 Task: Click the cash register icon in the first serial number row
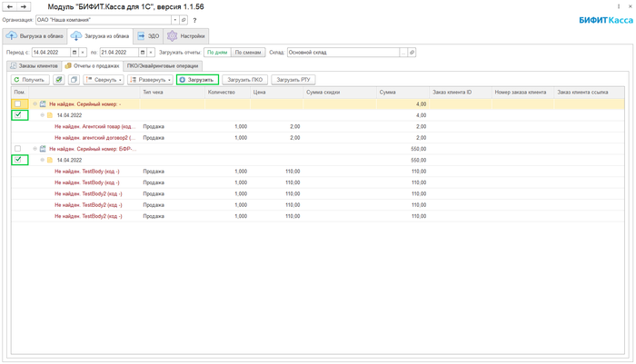tap(43, 104)
